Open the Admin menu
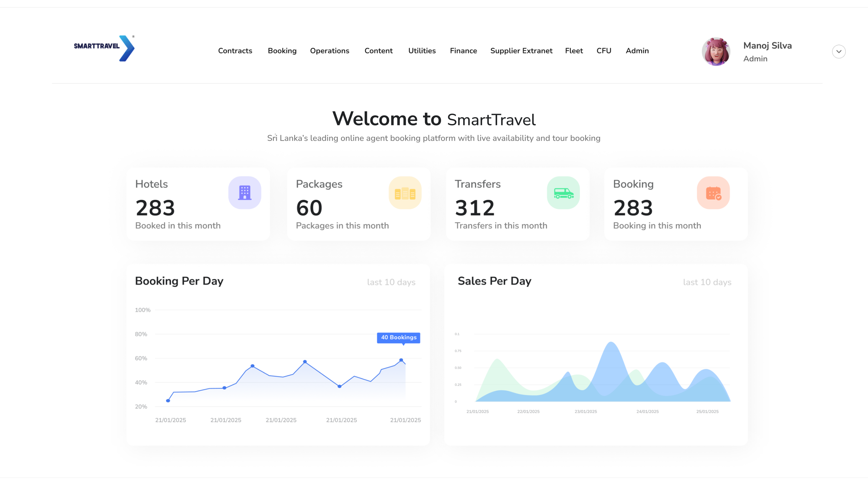 (637, 50)
